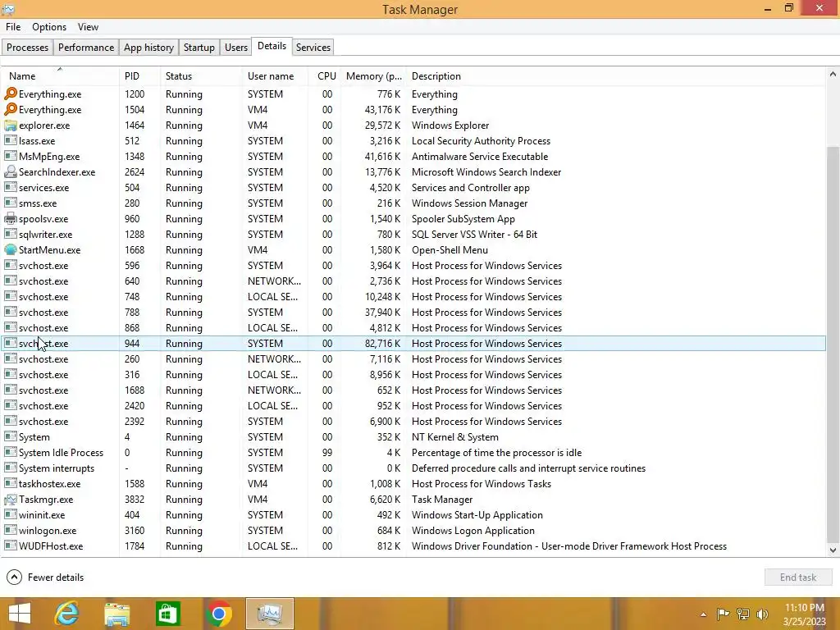Screen dimensions: 840x630
Task: Open the taskbar clock showing 11:10 PM
Action: coord(804,614)
